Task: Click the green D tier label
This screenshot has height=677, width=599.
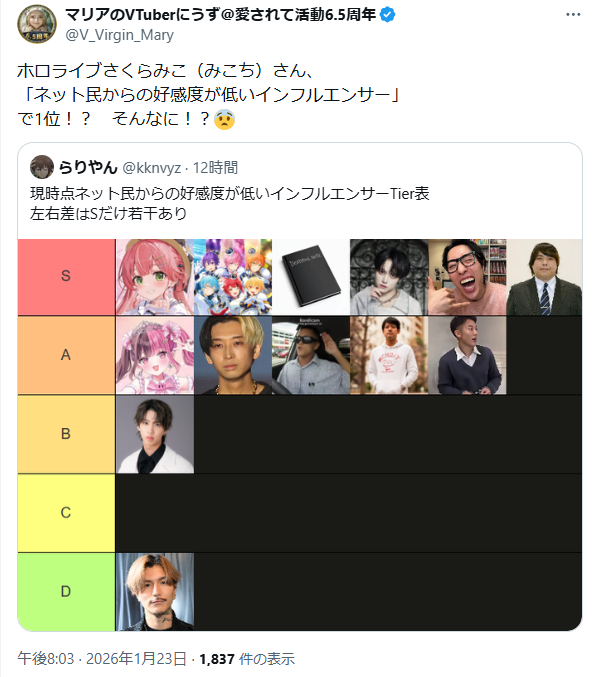Action: pos(66,592)
